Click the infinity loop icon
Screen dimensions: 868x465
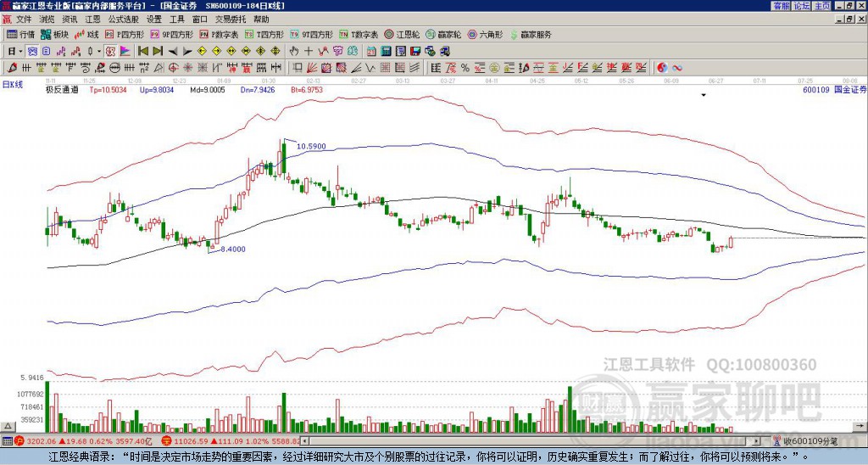[676, 68]
